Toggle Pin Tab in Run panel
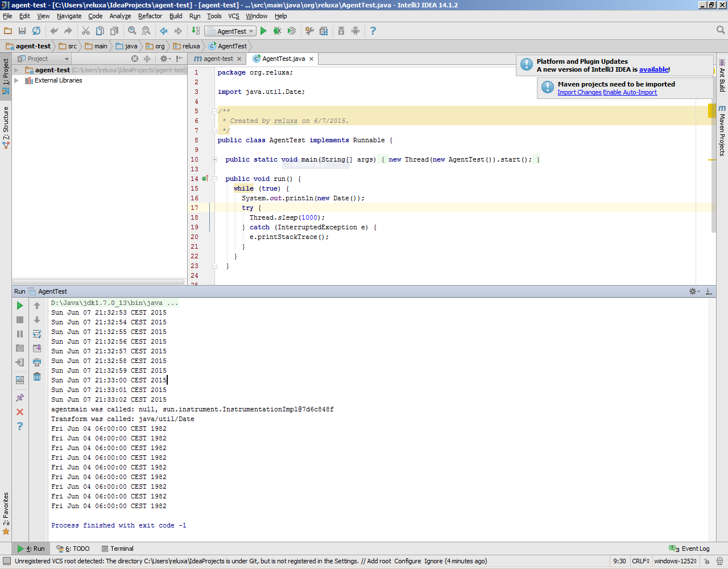Viewport: 728px width, 569px height. 20,398
